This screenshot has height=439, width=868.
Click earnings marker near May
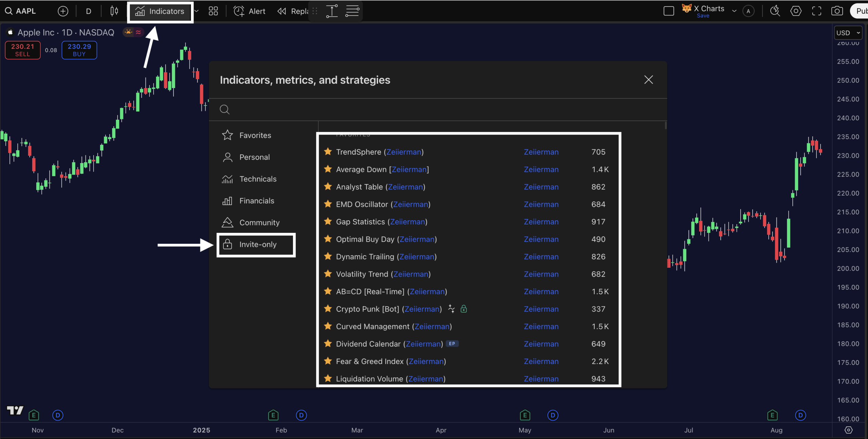click(525, 415)
